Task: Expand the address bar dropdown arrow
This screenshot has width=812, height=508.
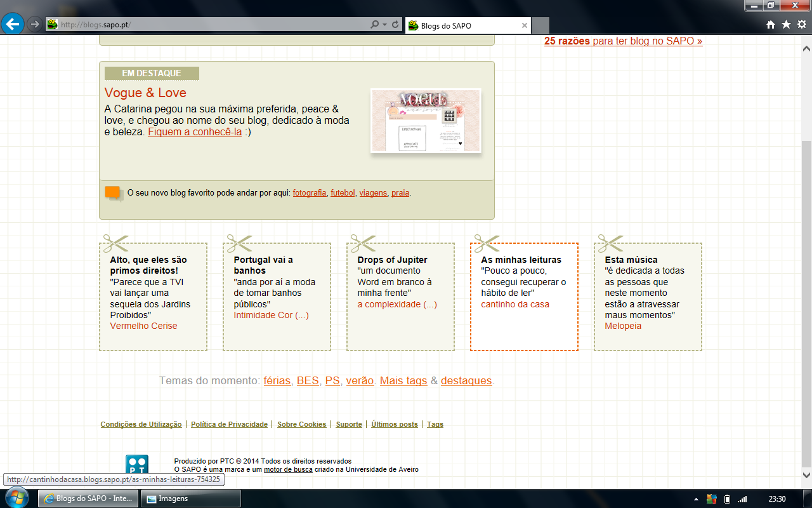Action: (385, 25)
